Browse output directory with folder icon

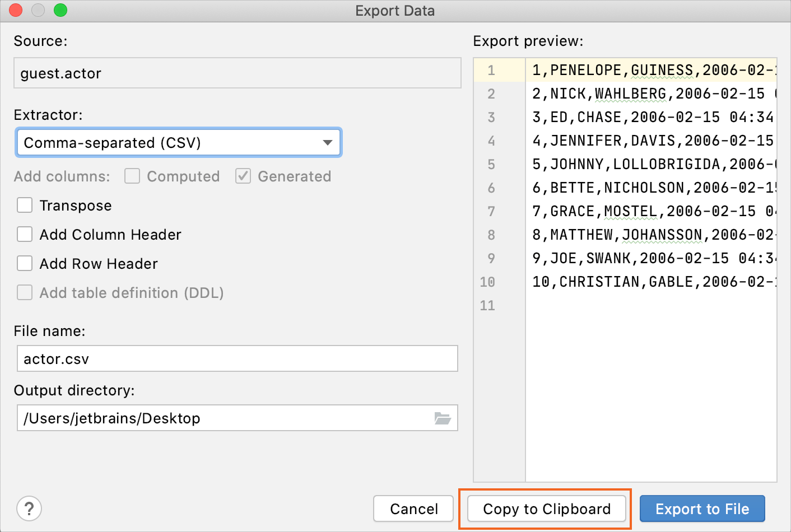[x=443, y=418]
